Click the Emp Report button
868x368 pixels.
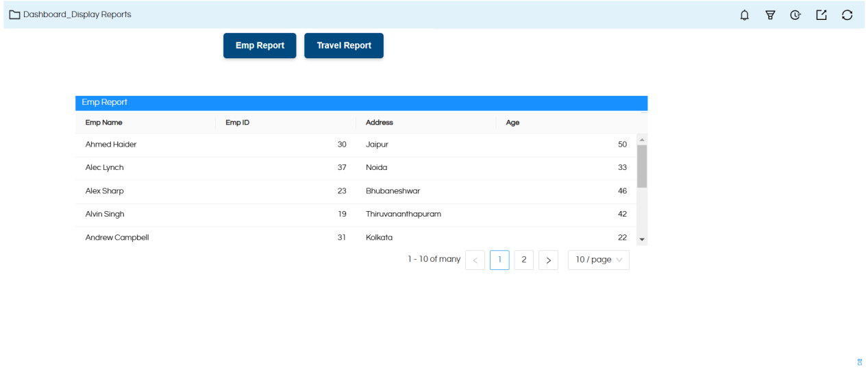click(260, 45)
